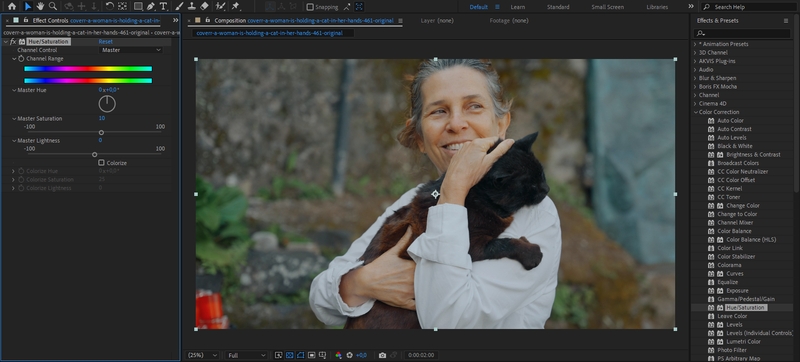
Task: Reset the Hue/Saturation effect
Action: (106, 42)
